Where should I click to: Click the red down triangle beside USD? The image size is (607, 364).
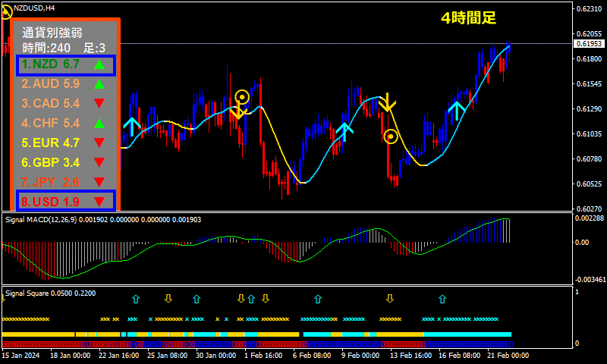tap(99, 202)
